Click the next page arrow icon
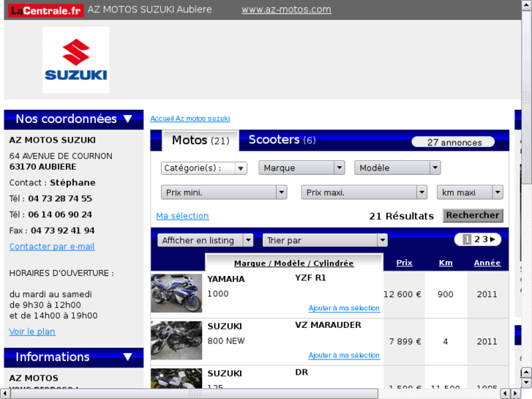The width and height of the screenshot is (532, 399). click(x=492, y=239)
